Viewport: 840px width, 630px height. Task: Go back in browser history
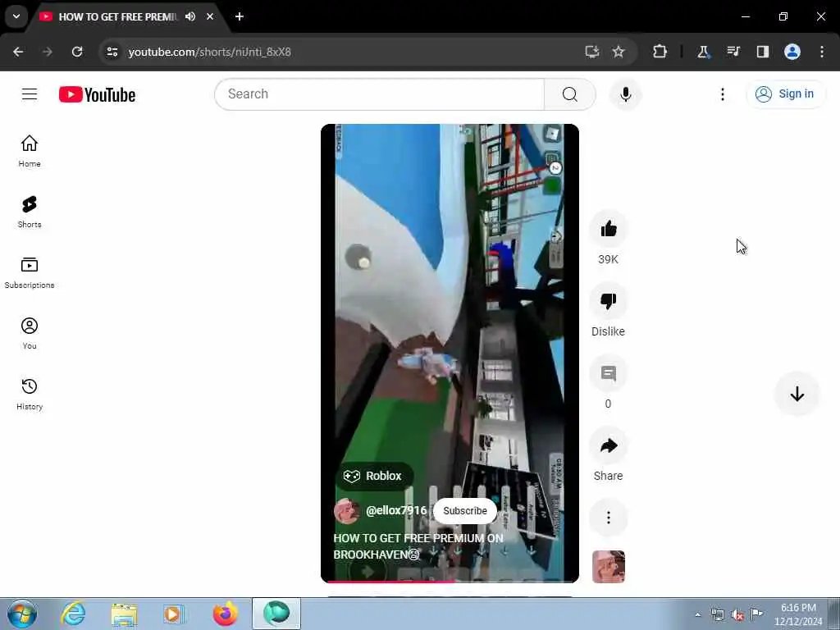point(18,52)
